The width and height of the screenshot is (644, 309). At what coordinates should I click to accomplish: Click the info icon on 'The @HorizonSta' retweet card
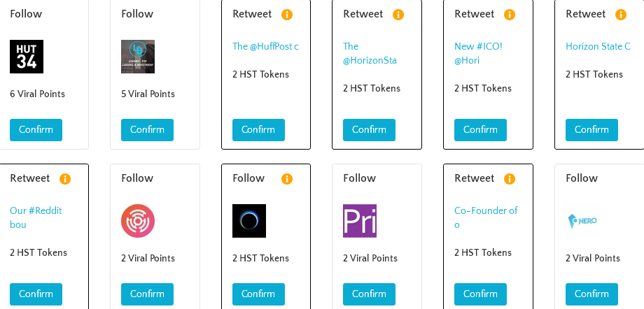click(398, 15)
